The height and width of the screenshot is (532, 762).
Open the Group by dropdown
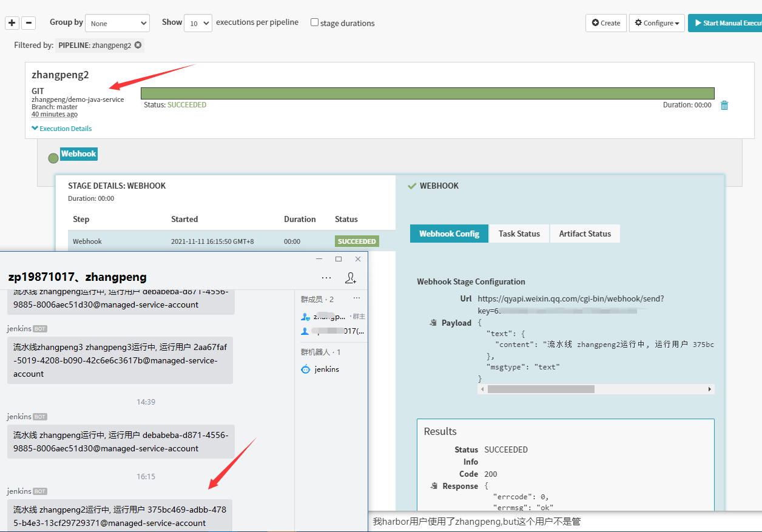point(117,23)
